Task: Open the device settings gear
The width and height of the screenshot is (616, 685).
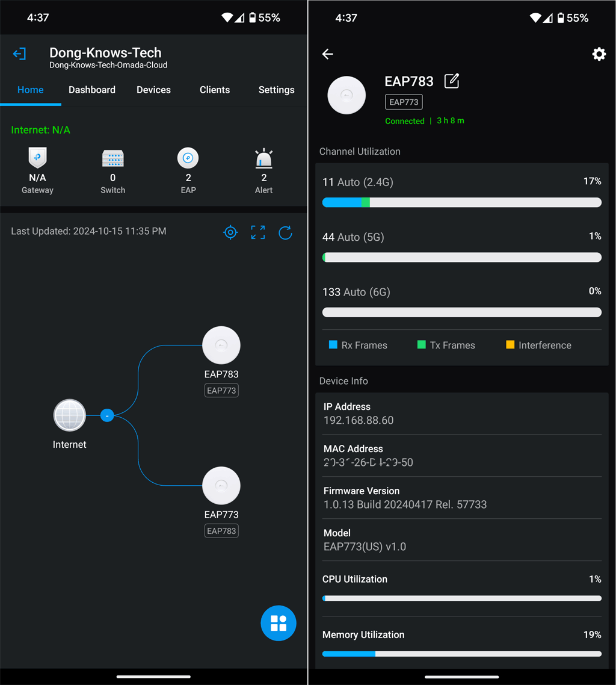Action: click(599, 54)
